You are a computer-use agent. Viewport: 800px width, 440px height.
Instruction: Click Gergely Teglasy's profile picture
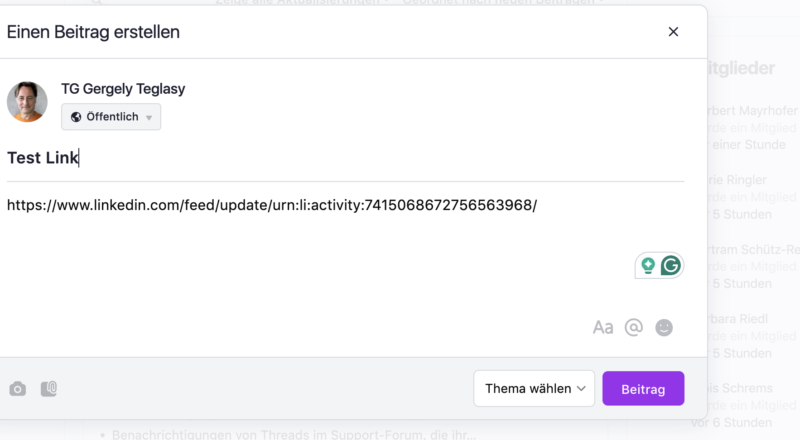click(27, 102)
